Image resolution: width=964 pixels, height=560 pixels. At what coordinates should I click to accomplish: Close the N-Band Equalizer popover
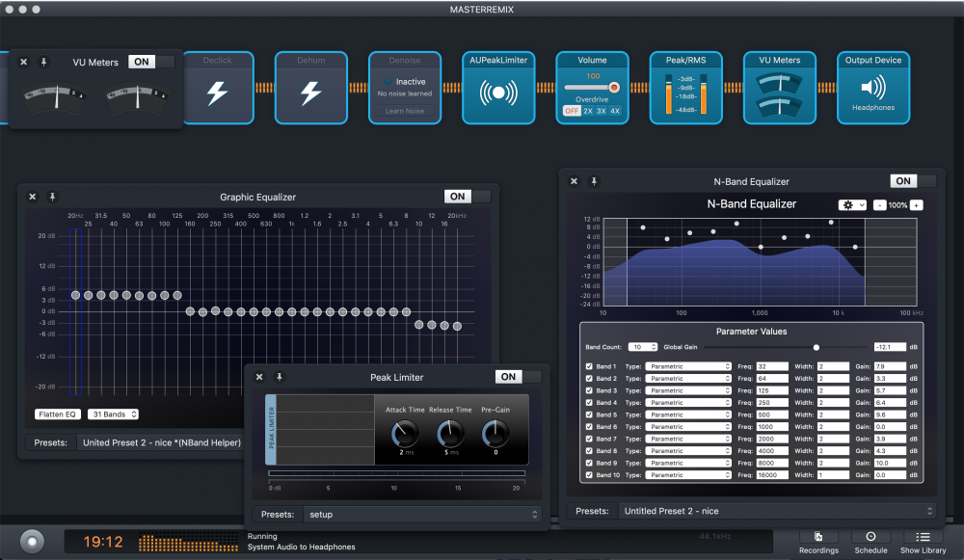(574, 181)
